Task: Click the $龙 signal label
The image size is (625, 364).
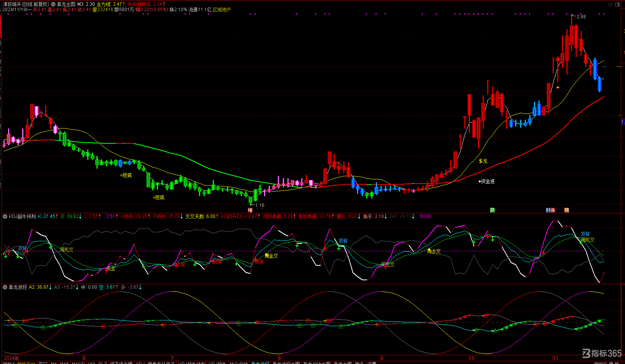Action: click(x=483, y=161)
